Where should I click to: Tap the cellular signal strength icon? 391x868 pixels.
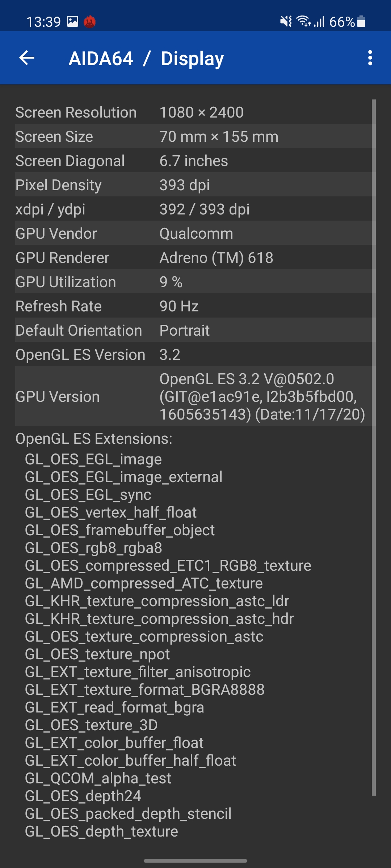319,22
